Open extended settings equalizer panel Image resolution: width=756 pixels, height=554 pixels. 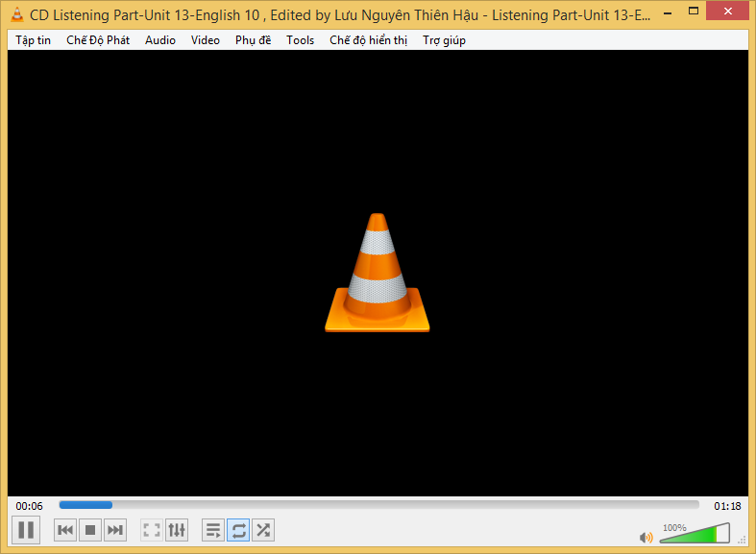coord(177,530)
